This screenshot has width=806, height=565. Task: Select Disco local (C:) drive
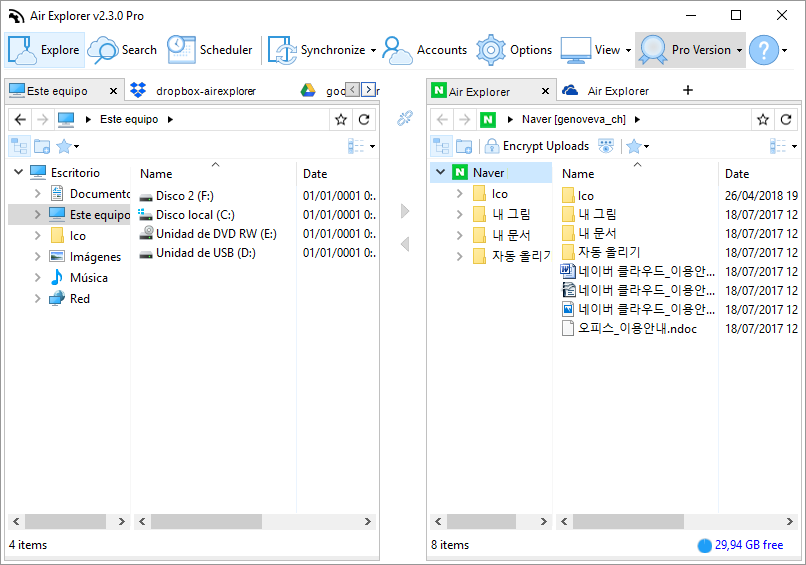tap(187, 215)
